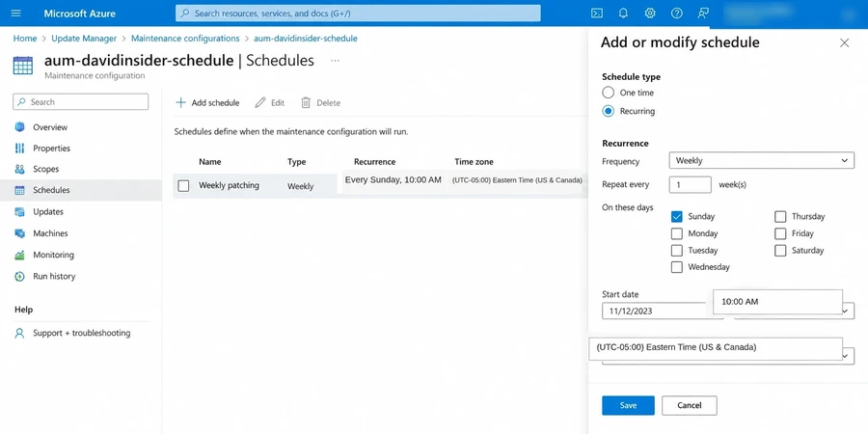Go to Home breadcrumb link
The height and width of the screenshot is (434, 868).
click(25, 39)
